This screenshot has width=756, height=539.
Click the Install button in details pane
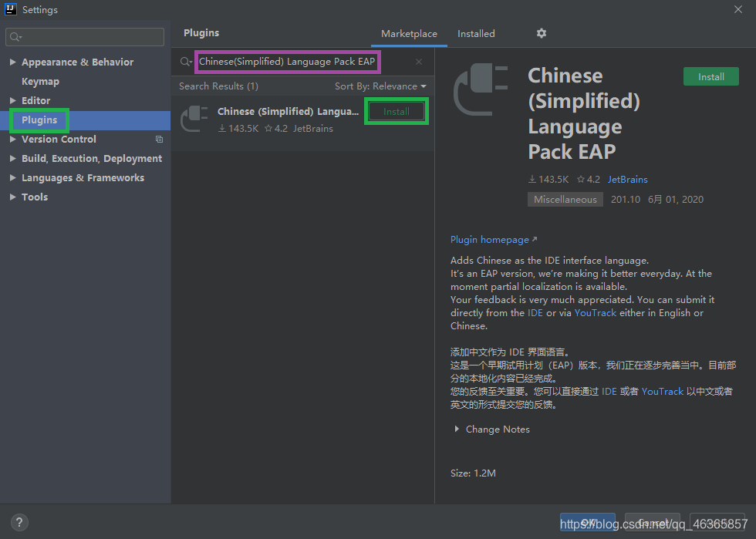[710, 76]
